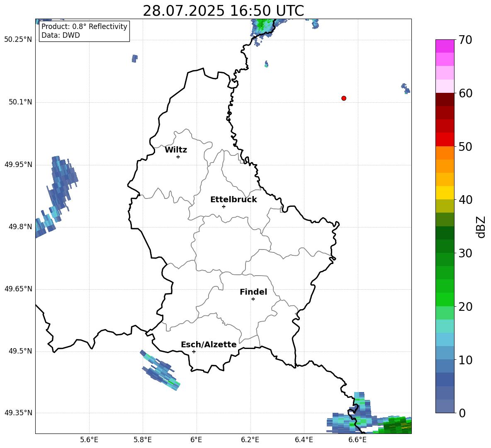Screen dimensions: 491x448
Task: Click the 49.35°N latitude label
Action: coord(18,413)
